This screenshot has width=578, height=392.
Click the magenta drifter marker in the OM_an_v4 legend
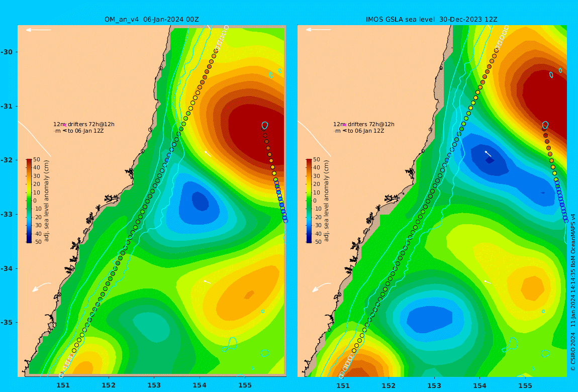(x=64, y=125)
